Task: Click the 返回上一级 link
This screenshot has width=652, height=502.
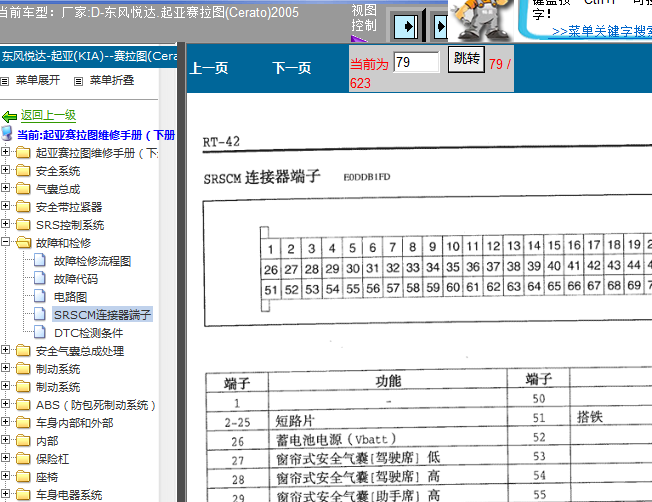Action: [x=48, y=115]
